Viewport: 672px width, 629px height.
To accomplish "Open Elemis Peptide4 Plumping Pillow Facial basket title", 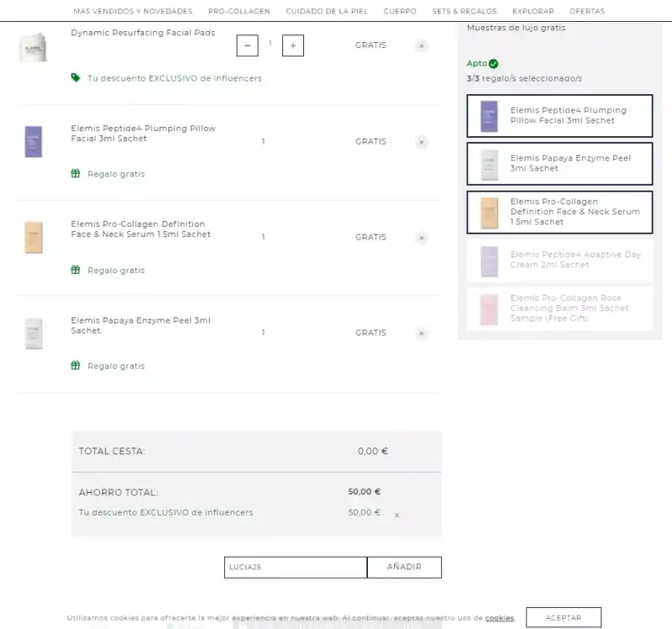I will (143, 134).
